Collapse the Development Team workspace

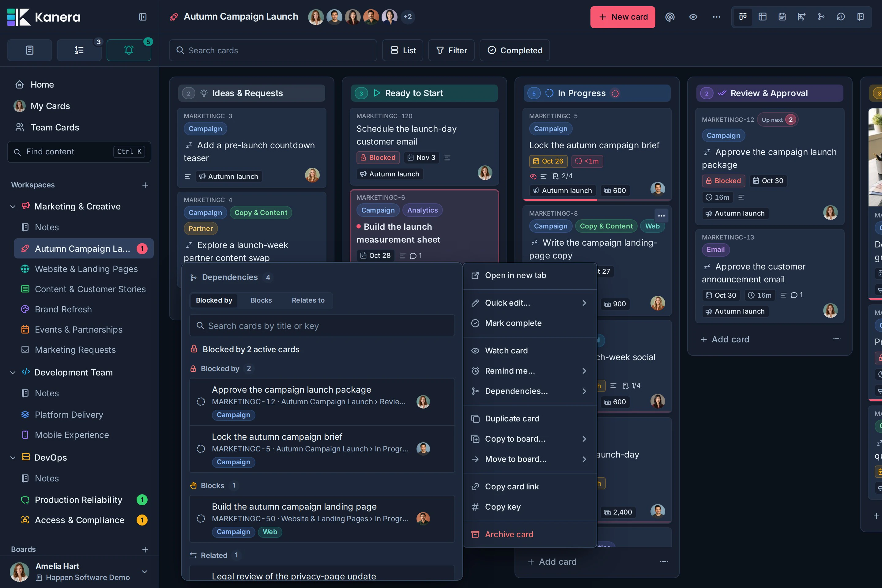tap(13, 372)
